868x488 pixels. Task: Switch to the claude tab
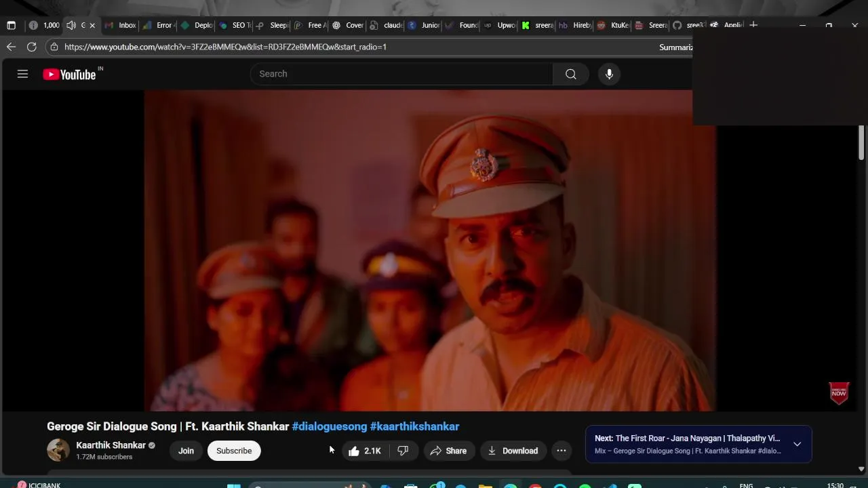(x=386, y=25)
